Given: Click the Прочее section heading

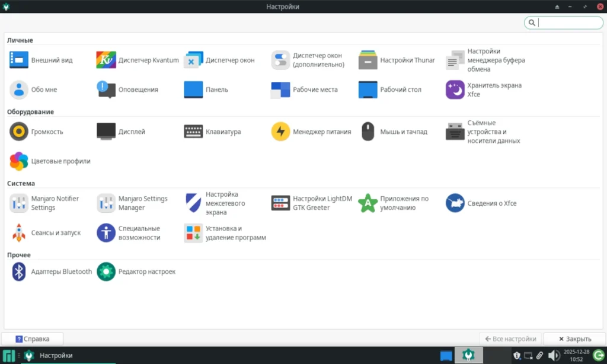Looking at the screenshot, I should pos(18,255).
